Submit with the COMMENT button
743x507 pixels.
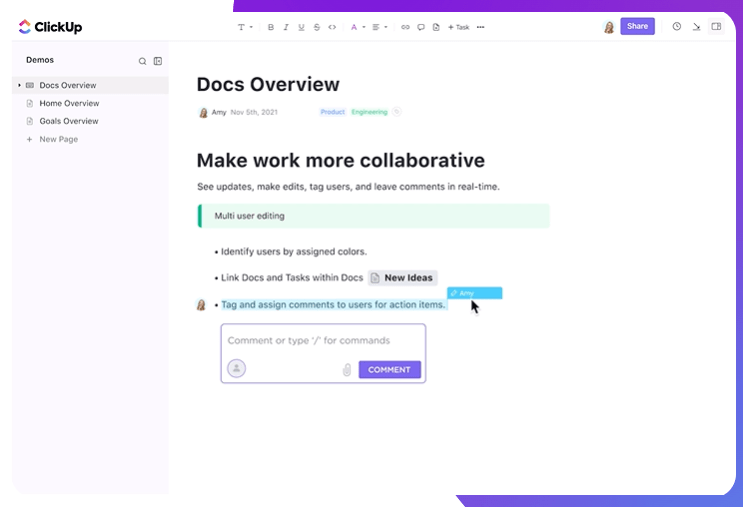click(390, 370)
